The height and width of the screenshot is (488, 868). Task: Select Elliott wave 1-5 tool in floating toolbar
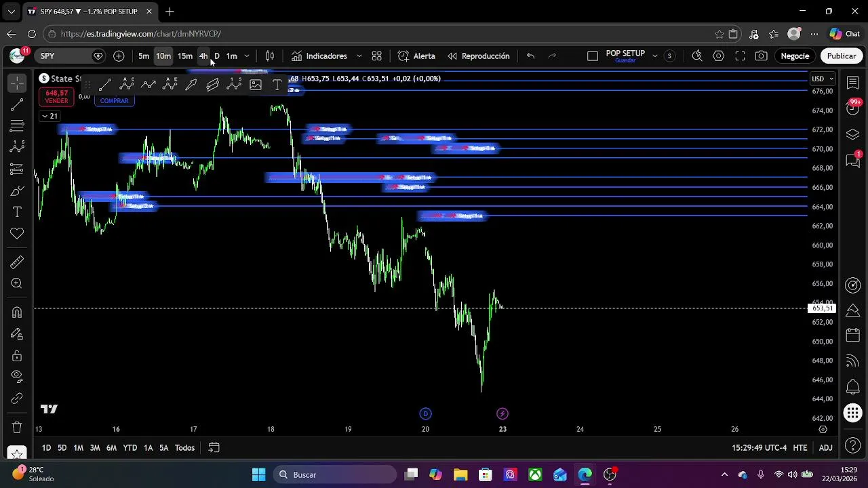tap(234, 85)
